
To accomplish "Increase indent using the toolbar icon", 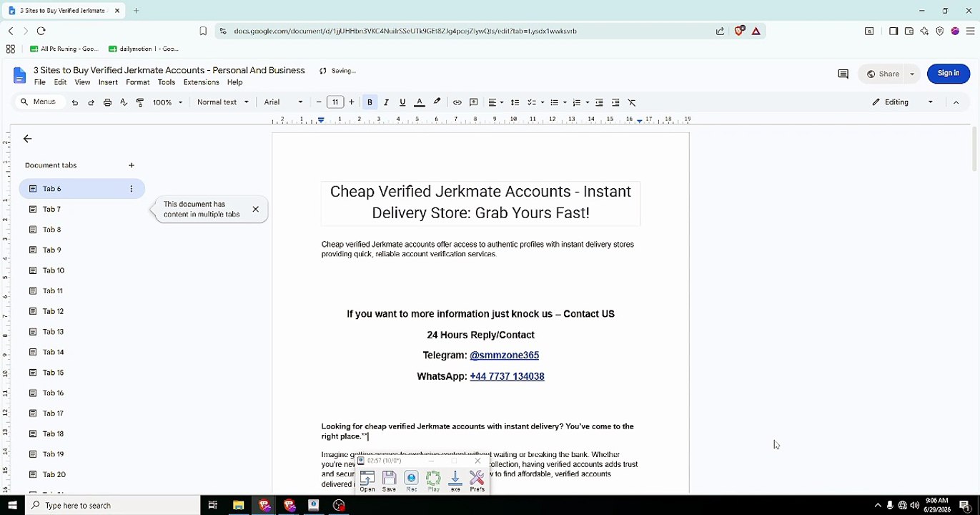I will point(615,102).
